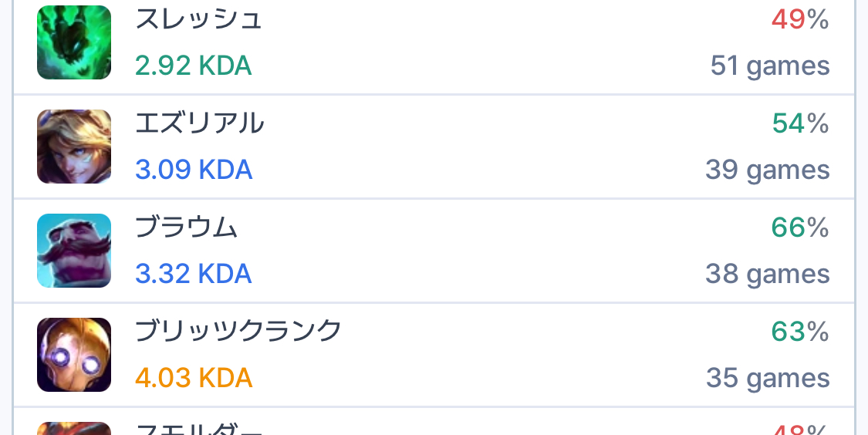The width and height of the screenshot is (868, 435).
Task: Select the 66% win rate value
Action: tap(799, 228)
